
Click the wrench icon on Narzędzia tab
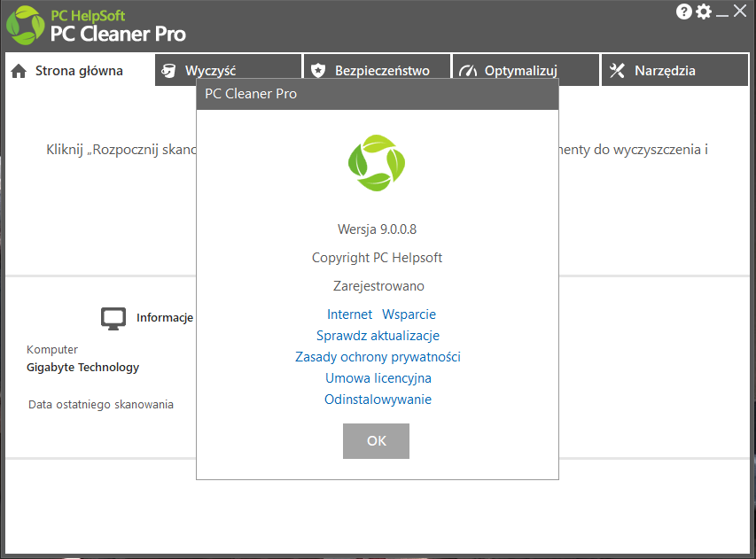(617, 71)
